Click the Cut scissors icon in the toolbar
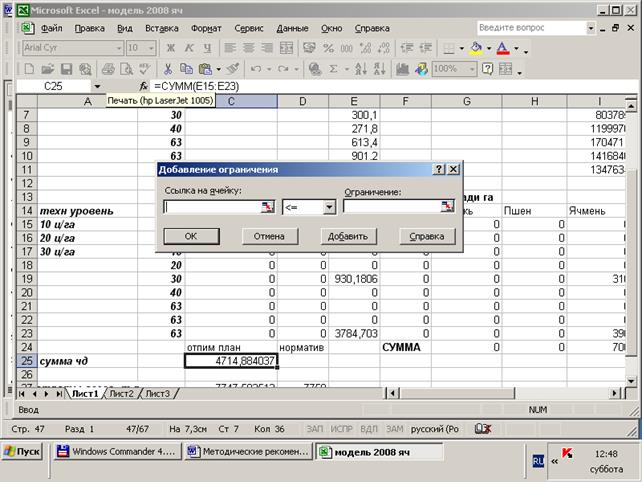Image resolution: width=642 pixels, height=482 pixels. 168,69
